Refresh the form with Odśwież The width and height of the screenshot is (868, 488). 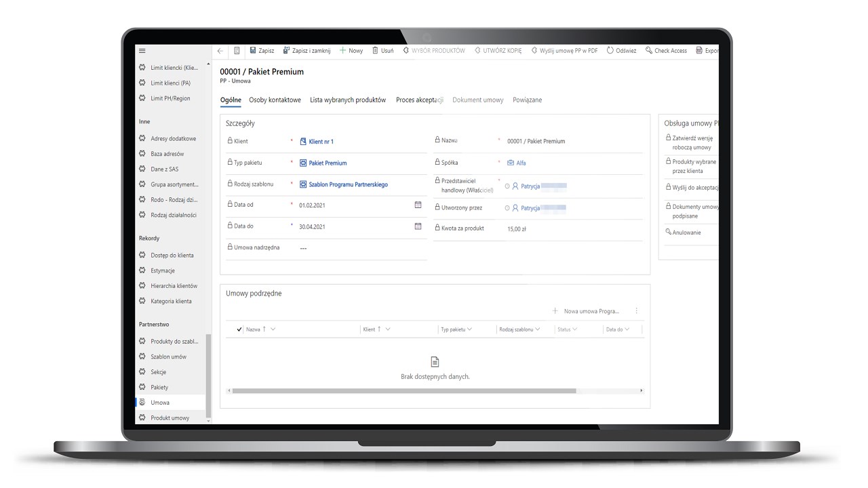(x=621, y=51)
